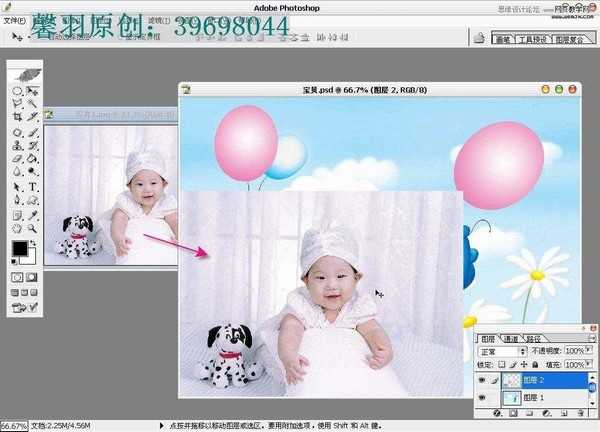This screenshot has height=432, width=600.
Task: Click the black foreground color swatch
Action: (20, 249)
